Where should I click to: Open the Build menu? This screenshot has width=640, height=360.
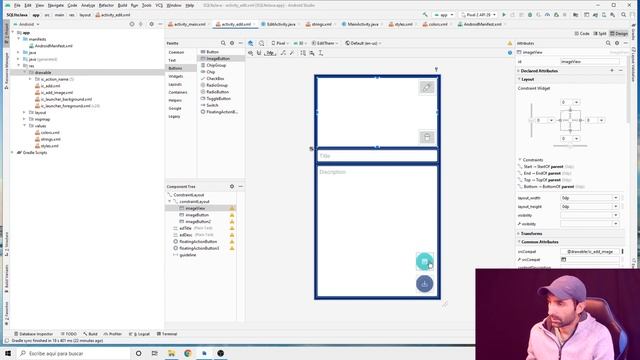click(122, 5)
